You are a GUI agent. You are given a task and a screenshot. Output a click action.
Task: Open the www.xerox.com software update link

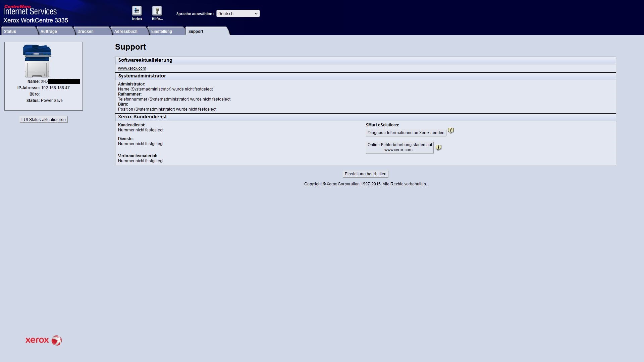coord(132,68)
